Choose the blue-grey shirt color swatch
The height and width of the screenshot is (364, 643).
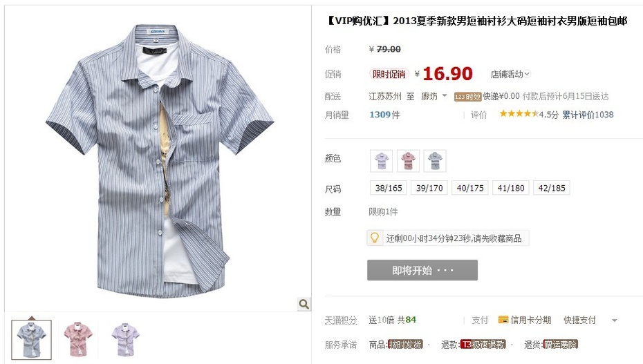(x=435, y=160)
